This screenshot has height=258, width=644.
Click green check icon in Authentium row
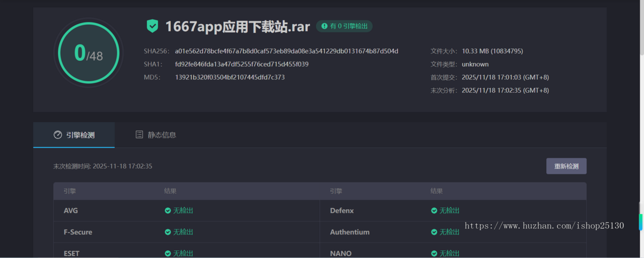434,232
